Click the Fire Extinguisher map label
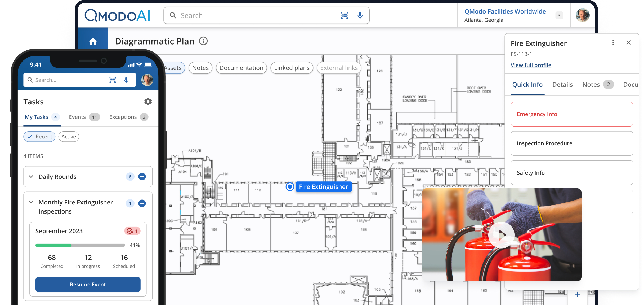The image size is (644, 305). click(x=323, y=187)
